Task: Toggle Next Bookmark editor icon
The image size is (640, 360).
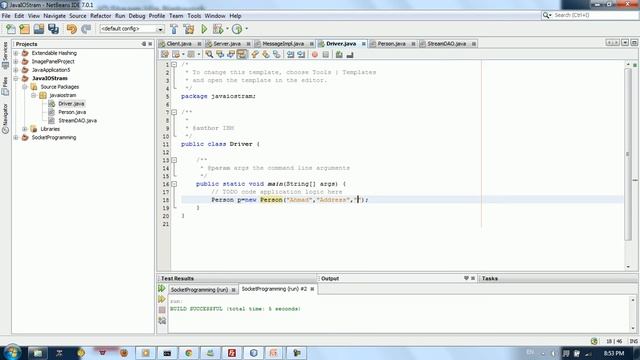Action: (266, 54)
